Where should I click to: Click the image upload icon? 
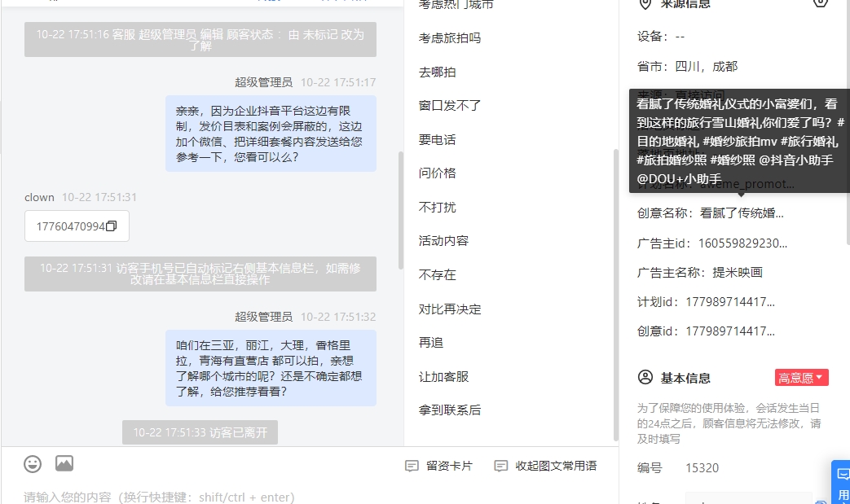point(64,463)
